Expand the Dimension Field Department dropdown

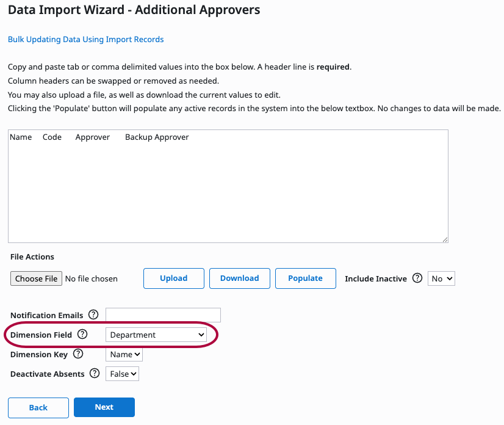coord(156,335)
